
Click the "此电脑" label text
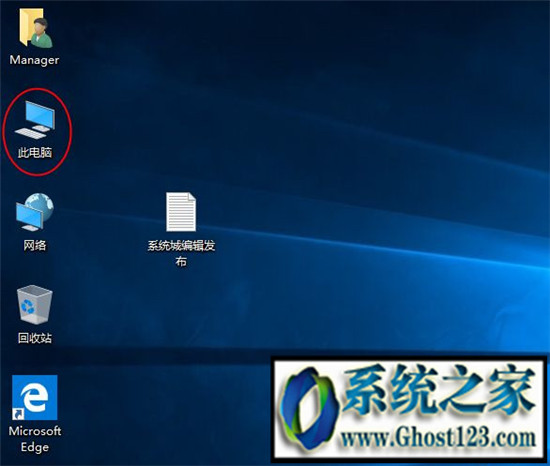(x=35, y=152)
